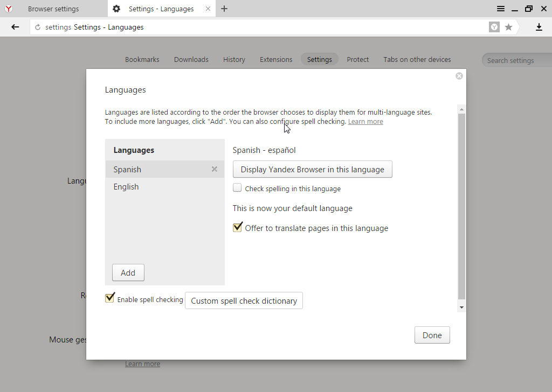This screenshot has width=552, height=392.
Task: Click the Done button
Action: pos(432,335)
